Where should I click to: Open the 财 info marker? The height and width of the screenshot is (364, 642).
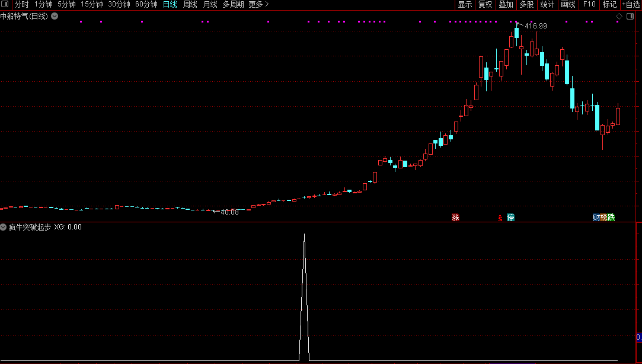596,218
